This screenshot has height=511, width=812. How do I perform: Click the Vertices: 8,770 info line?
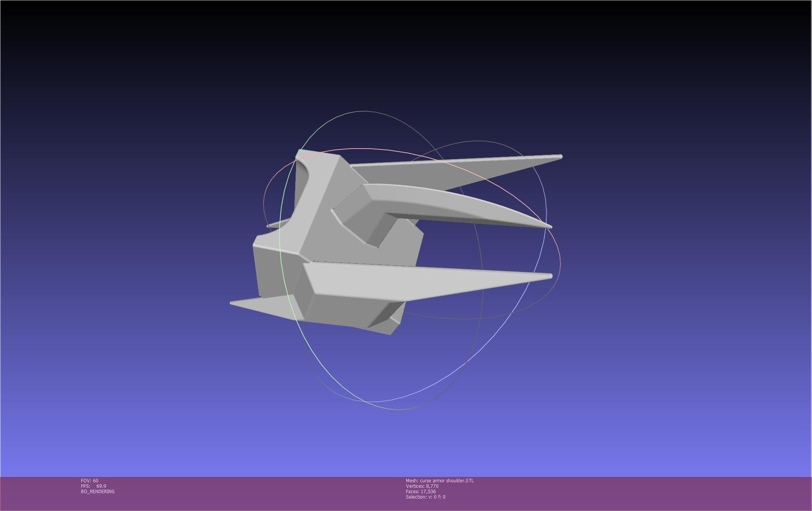pos(422,486)
